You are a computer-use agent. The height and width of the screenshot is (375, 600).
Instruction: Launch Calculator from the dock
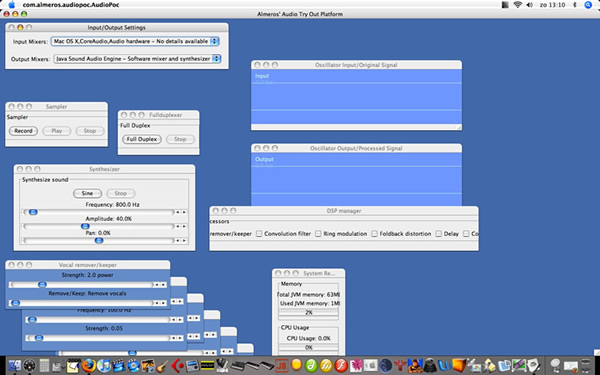(44, 366)
